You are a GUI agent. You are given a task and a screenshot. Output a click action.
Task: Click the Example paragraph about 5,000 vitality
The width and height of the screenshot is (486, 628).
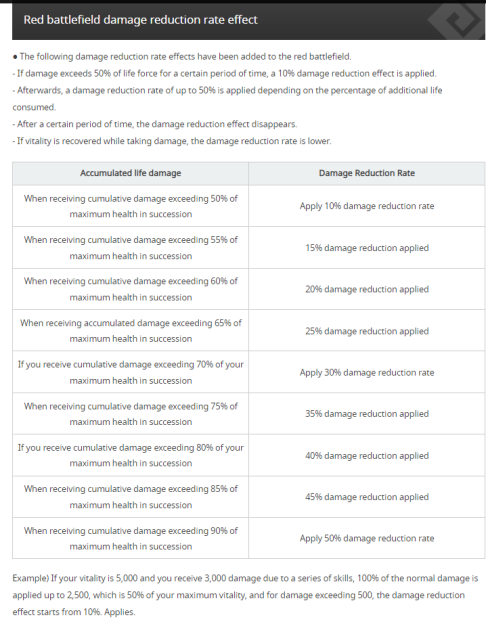(x=245, y=595)
